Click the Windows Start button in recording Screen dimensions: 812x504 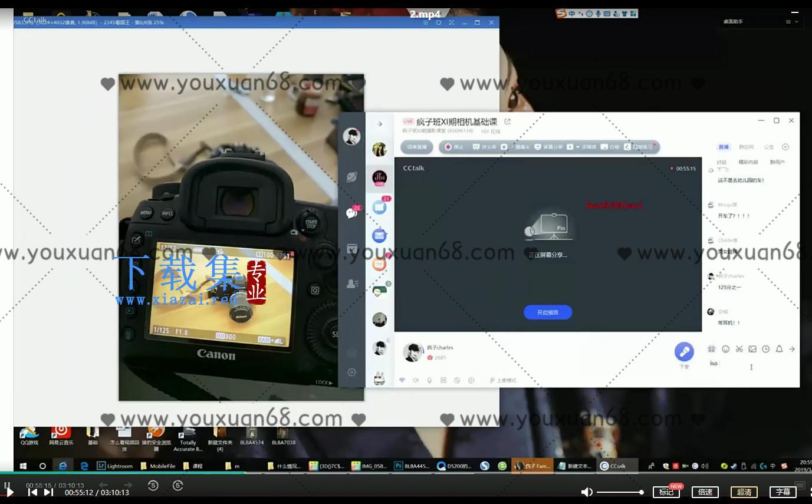tap(23, 466)
